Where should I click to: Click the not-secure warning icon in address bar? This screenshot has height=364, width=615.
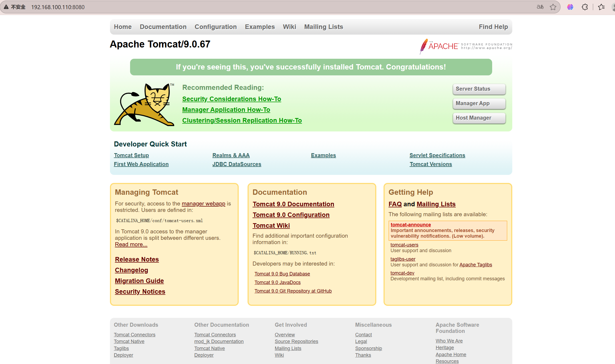point(6,7)
